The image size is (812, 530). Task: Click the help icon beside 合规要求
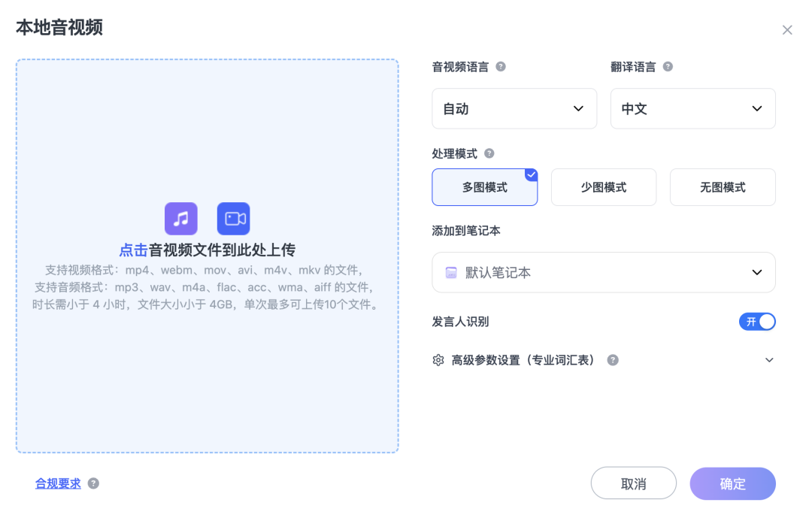(92, 483)
